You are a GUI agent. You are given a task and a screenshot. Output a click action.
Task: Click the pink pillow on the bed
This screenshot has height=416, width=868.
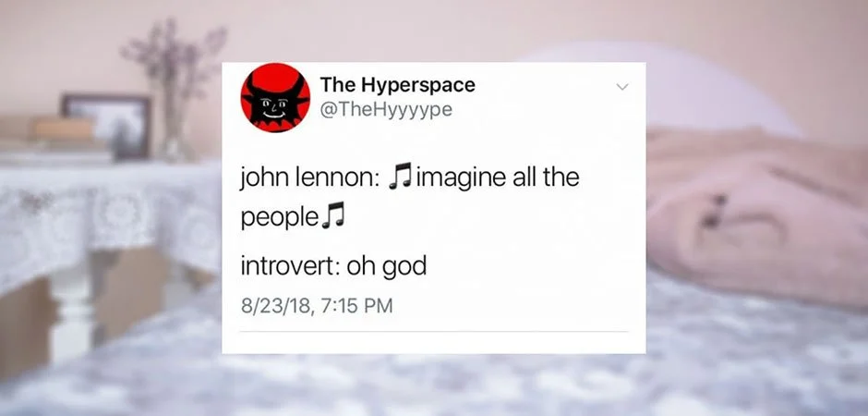point(757,212)
